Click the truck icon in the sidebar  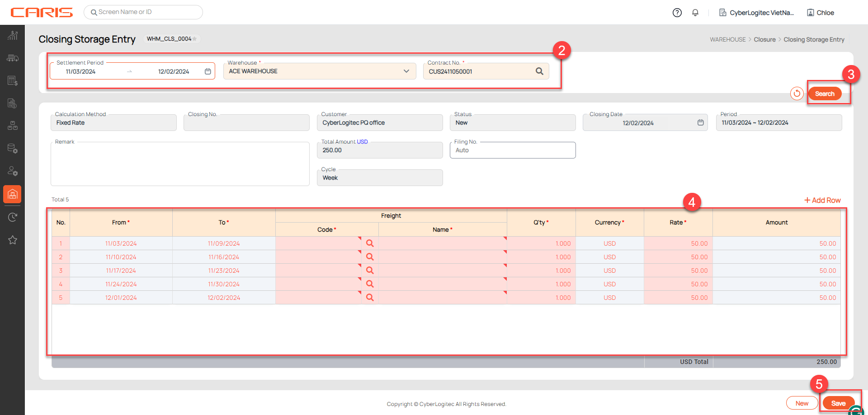[x=12, y=58]
